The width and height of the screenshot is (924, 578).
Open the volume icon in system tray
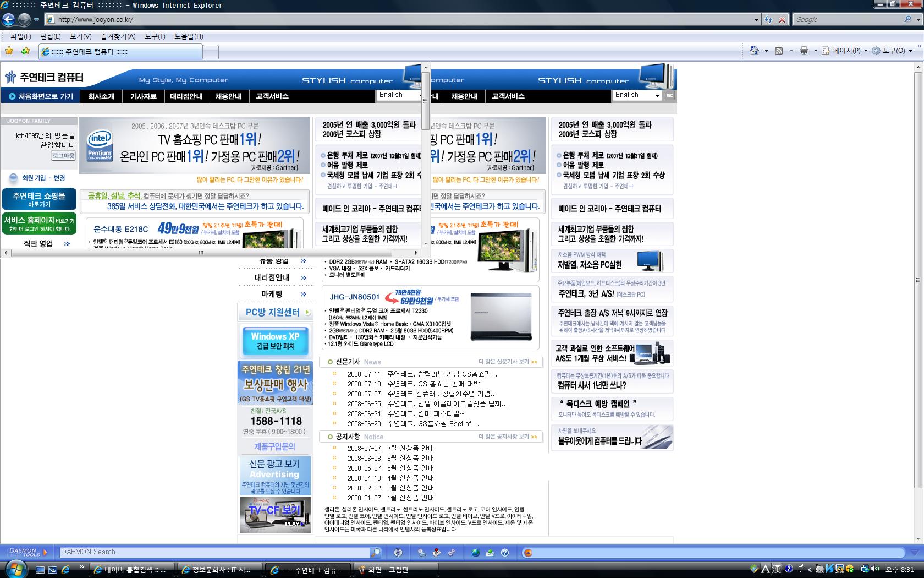coord(875,569)
